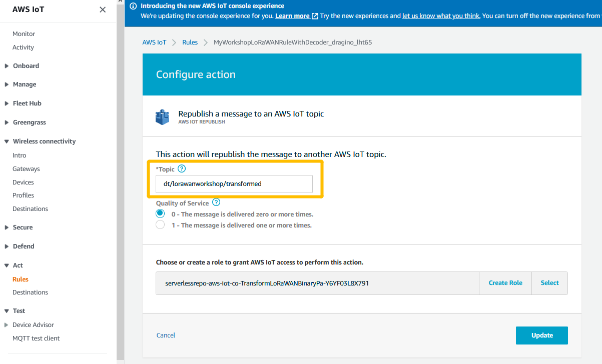This screenshot has width=602, height=364.
Task: Click Create Role button
Action: click(x=505, y=283)
